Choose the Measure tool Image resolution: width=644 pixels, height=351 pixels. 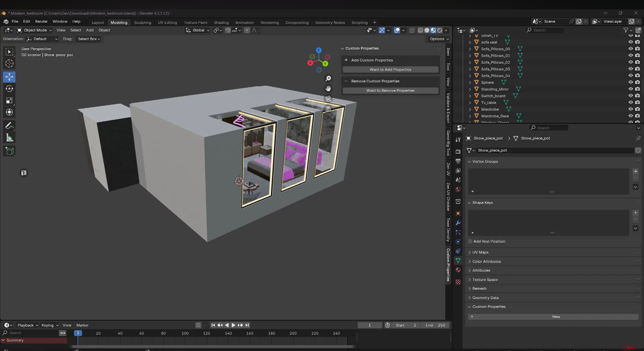click(x=9, y=138)
